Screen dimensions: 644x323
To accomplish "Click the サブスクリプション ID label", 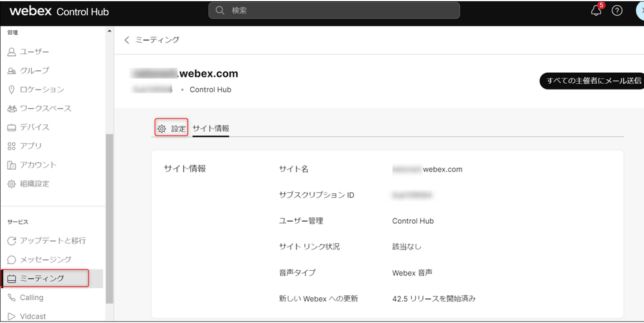I will [x=317, y=195].
